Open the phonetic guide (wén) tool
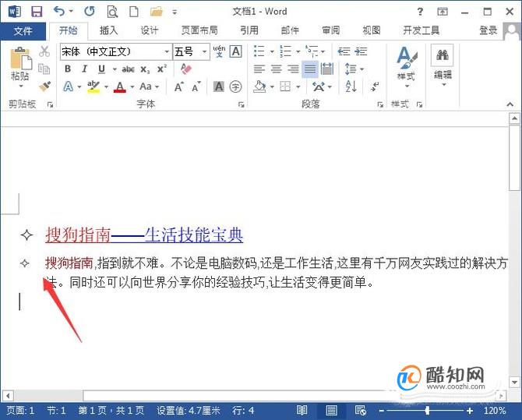522x420 pixels. click(219, 51)
